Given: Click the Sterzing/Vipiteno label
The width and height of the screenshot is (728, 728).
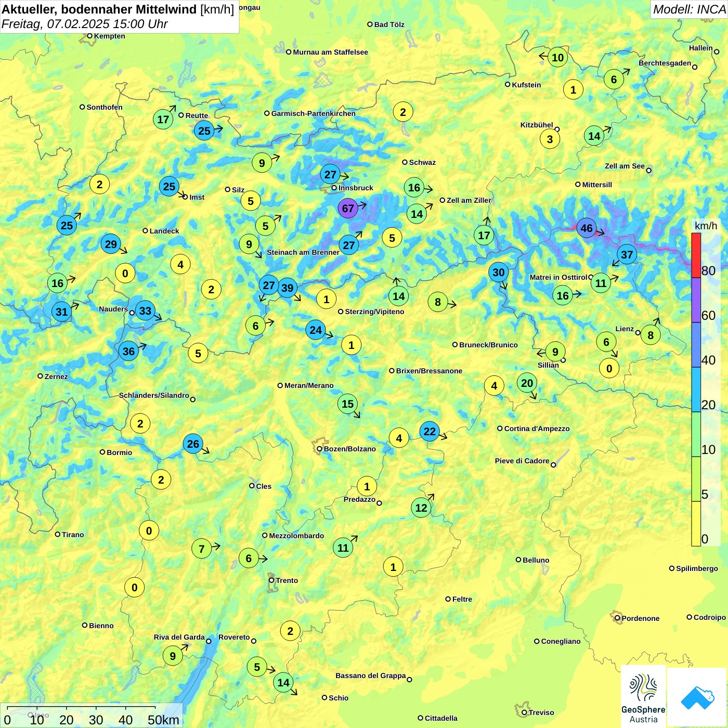Looking at the screenshot, I should point(374,312).
